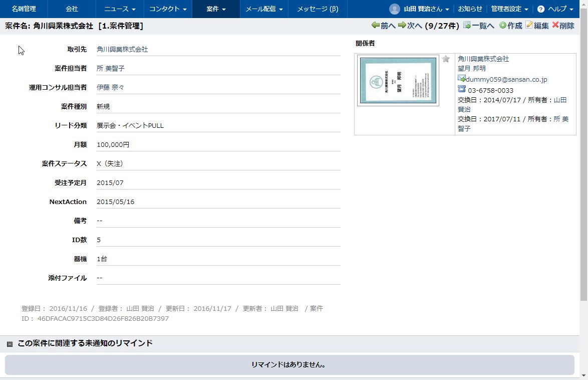The width and height of the screenshot is (588, 380).
Task: Expand the コンタクト menu
Action: (x=168, y=9)
